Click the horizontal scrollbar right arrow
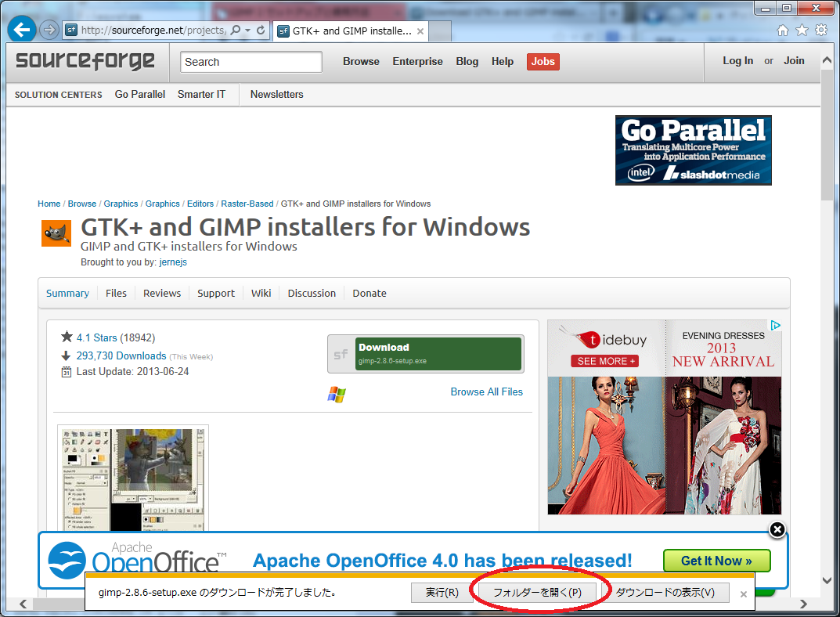This screenshot has height=617, width=840. [803, 604]
